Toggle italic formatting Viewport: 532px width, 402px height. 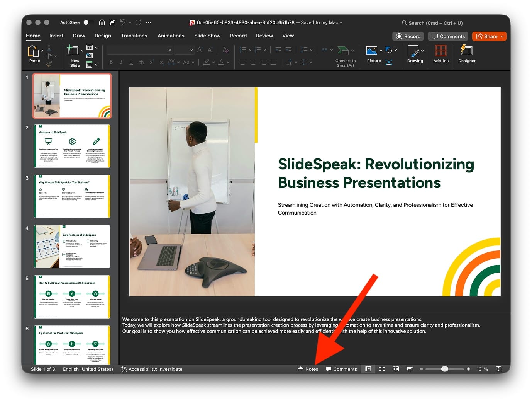tap(121, 62)
